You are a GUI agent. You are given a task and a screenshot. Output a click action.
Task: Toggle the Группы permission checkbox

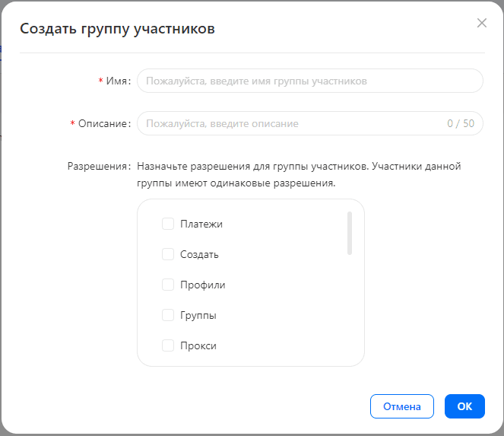(168, 315)
